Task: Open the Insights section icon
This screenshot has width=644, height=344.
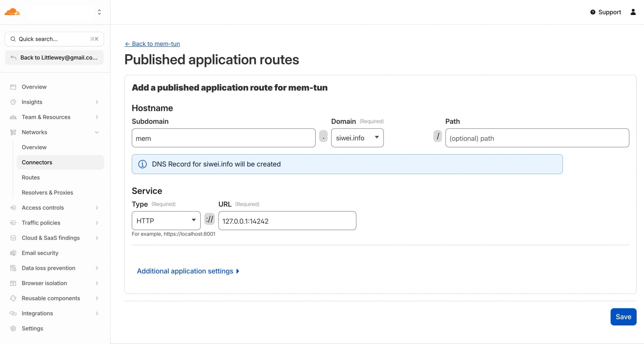Action: [x=13, y=102]
